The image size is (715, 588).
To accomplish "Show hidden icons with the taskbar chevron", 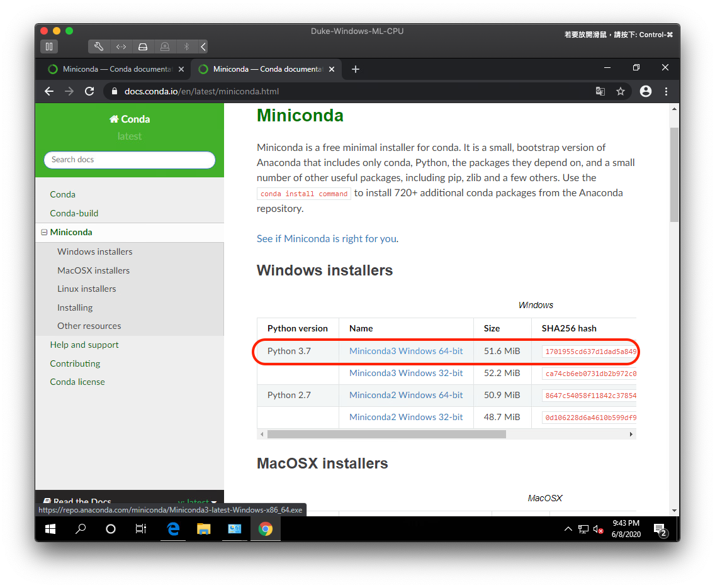I will tap(568, 529).
